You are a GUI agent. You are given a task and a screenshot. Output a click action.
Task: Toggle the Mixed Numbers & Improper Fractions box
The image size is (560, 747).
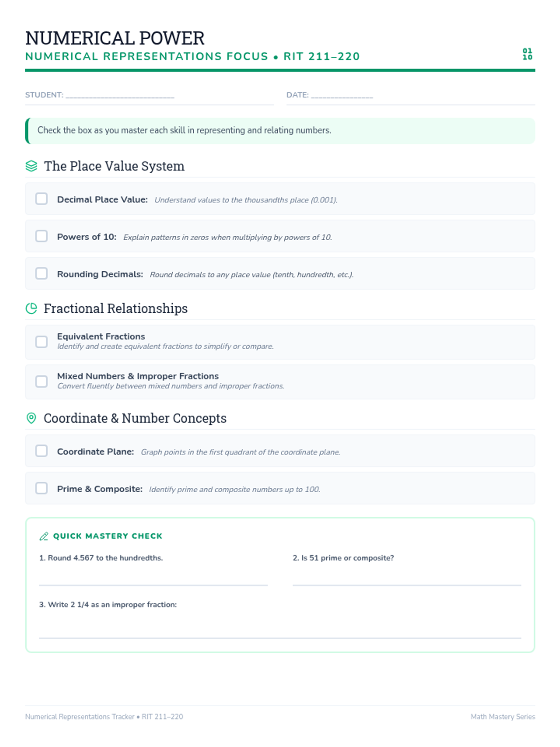(x=42, y=381)
